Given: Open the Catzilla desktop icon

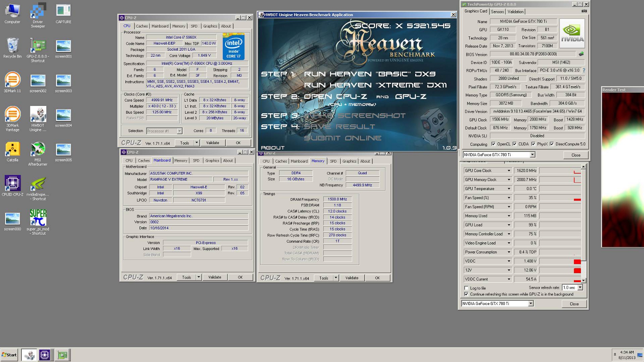Looking at the screenshot, I should point(12,151).
